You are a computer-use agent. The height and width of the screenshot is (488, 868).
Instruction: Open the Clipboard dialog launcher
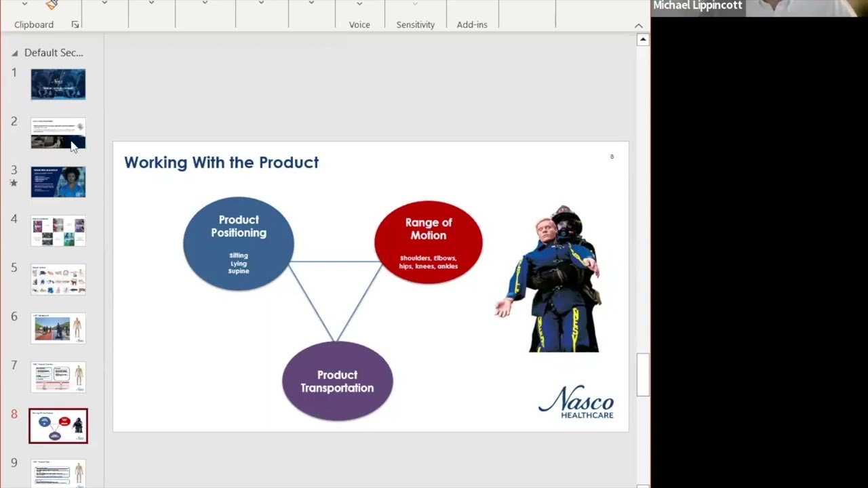tap(75, 24)
